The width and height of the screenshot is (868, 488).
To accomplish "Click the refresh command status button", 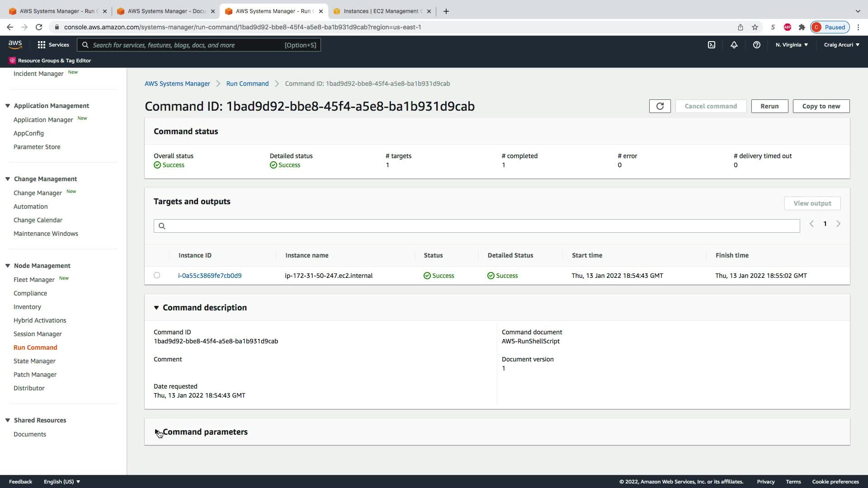I will tap(660, 106).
